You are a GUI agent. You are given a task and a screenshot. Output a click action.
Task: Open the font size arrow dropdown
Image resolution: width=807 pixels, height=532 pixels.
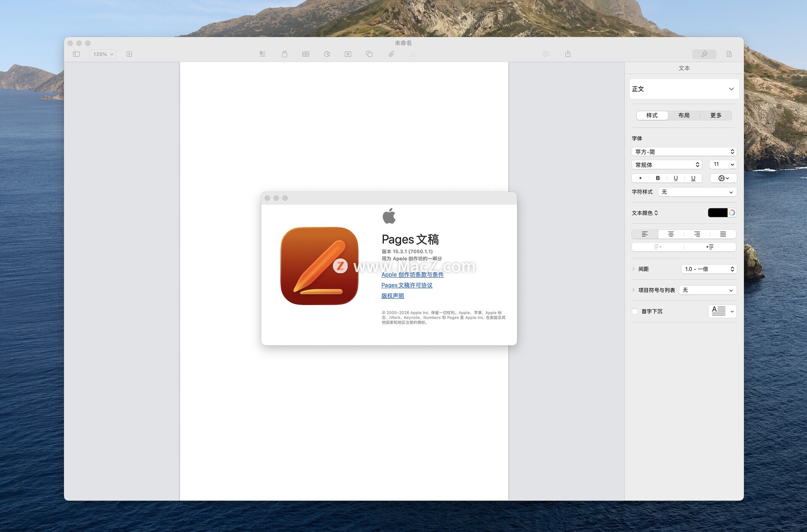(x=732, y=165)
